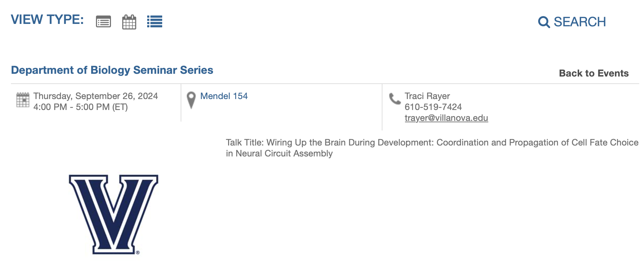Screen dimensions: 644x263
Task: Switch to the summary card view icon
Action: [x=103, y=22]
